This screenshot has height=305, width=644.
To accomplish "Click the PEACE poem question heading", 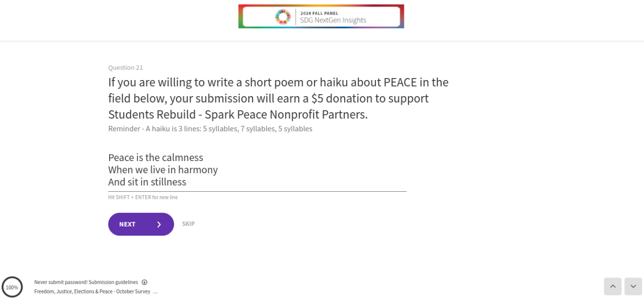I will (278, 98).
